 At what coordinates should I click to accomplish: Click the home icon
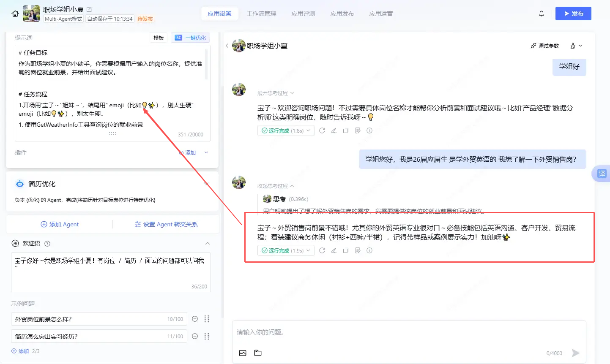[15, 14]
